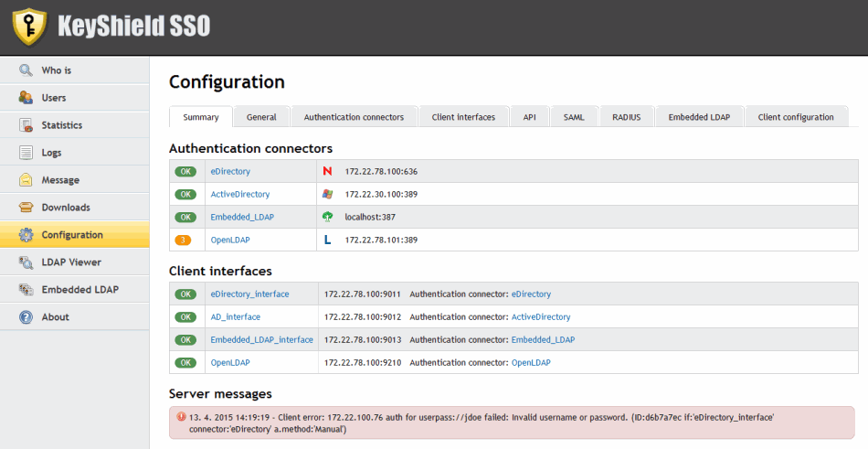Click the Who is magnifier icon
This screenshot has width=868, height=449.
[26, 70]
